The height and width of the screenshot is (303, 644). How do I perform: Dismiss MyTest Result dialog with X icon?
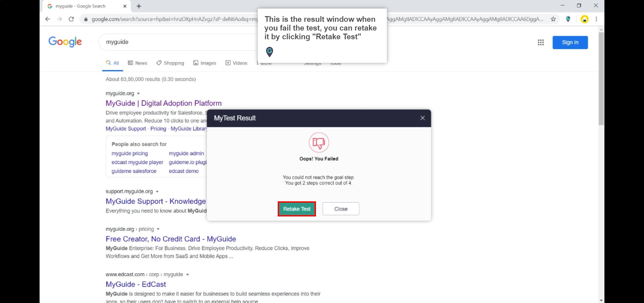pyautogui.click(x=423, y=118)
